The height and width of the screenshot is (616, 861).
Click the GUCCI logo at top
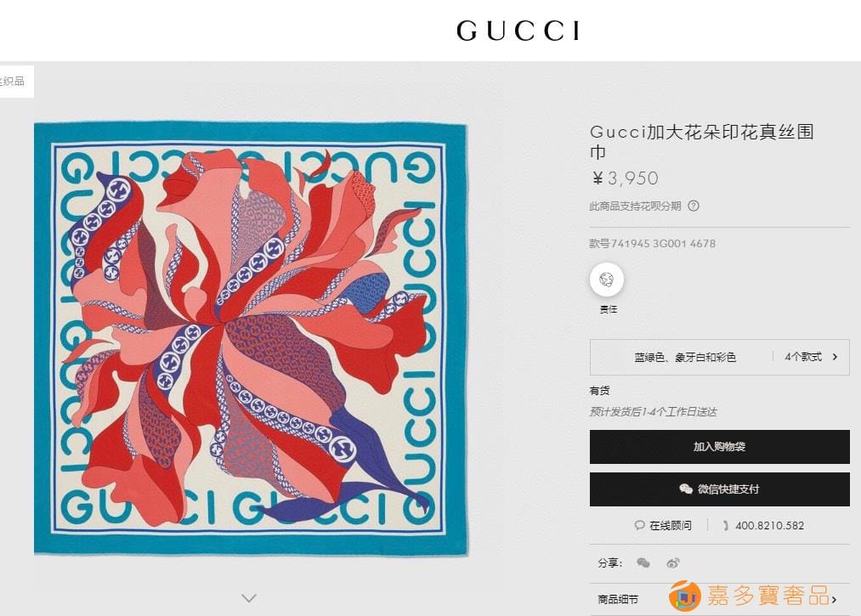tap(518, 31)
